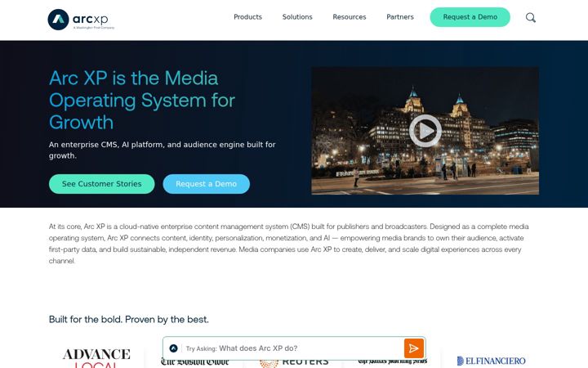588x368 pixels.
Task: Click the Reuters logo
Action: (x=294, y=363)
